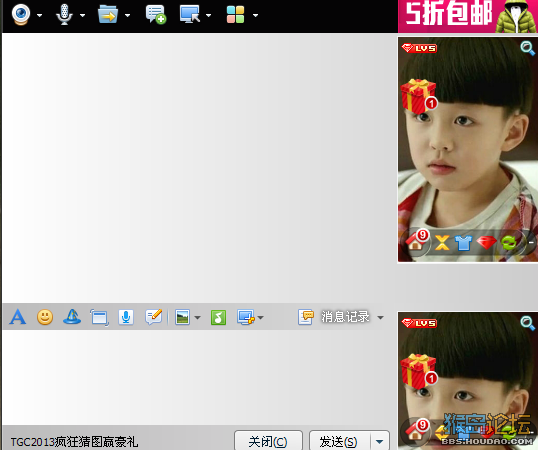Image resolution: width=538 pixels, height=450 pixels.
Task: Click inside the message input area
Action: pos(199,377)
